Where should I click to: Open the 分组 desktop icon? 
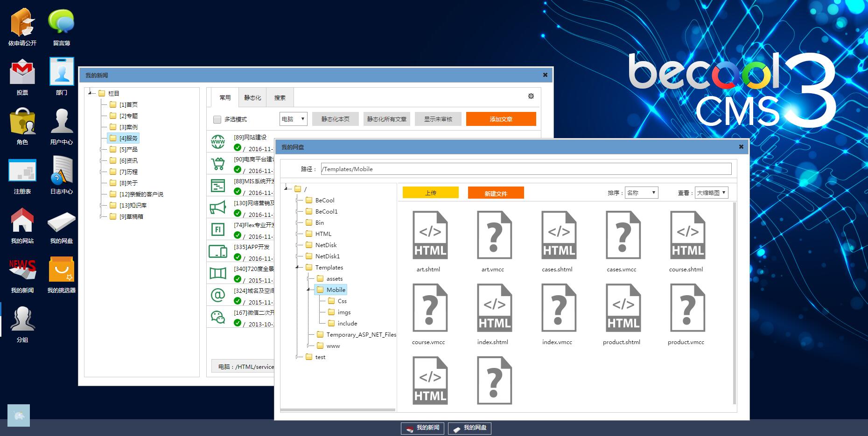click(x=22, y=319)
